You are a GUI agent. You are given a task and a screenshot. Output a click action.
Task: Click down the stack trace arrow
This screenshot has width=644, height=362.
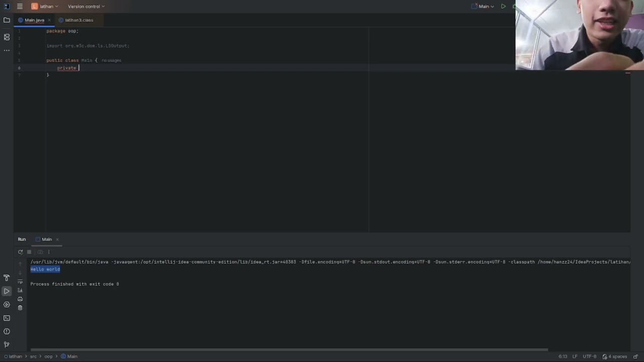pyautogui.click(x=20, y=273)
